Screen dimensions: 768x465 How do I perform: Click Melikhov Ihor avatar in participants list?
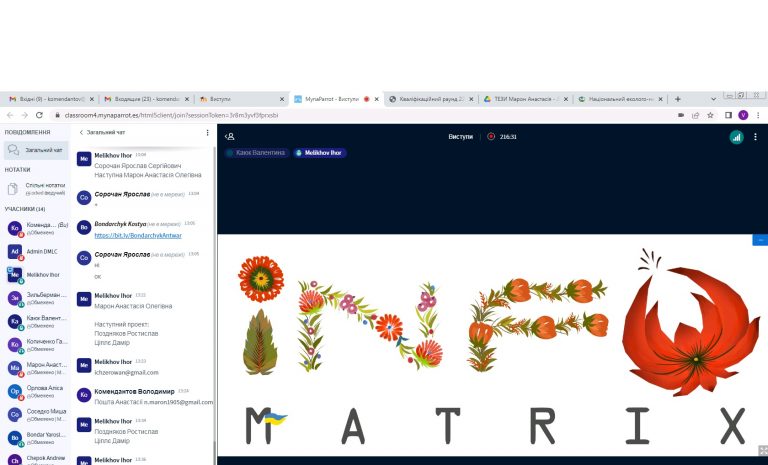(x=15, y=274)
